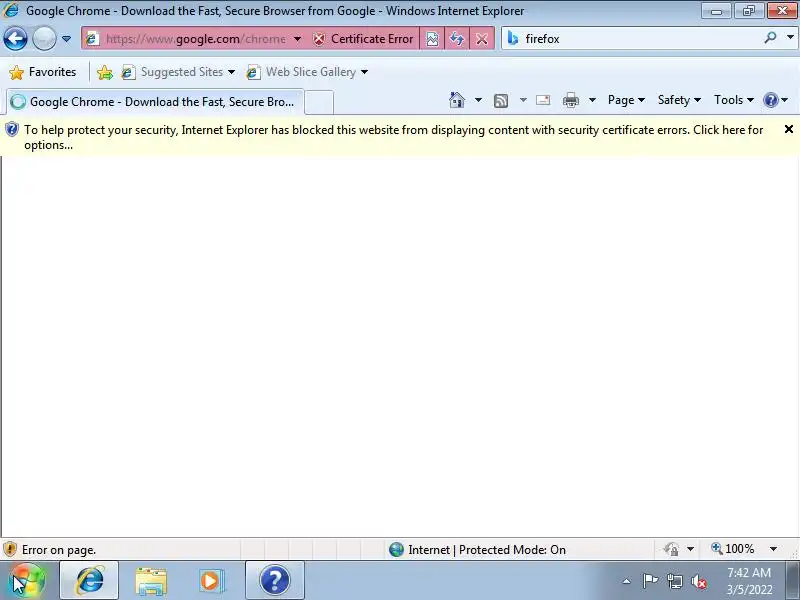This screenshot has height=600, width=800.
Task: Refresh the page with the Refresh icon
Action: pyautogui.click(x=457, y=39)
